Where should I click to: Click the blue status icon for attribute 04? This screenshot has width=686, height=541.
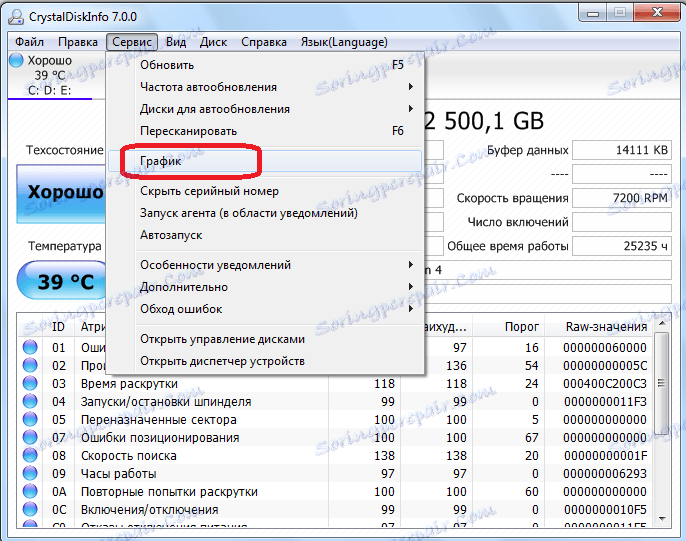pyautogui.click(x=30, y=401)
